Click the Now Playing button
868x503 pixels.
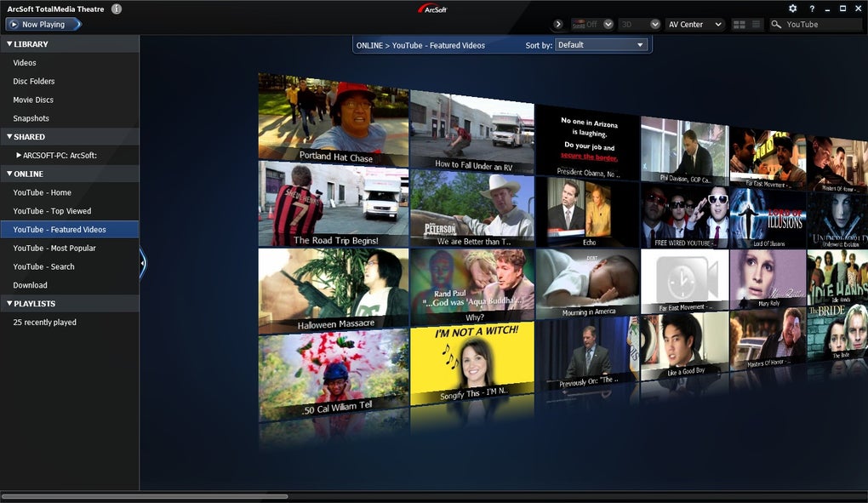pyautogui.click(x=43, y=25)
